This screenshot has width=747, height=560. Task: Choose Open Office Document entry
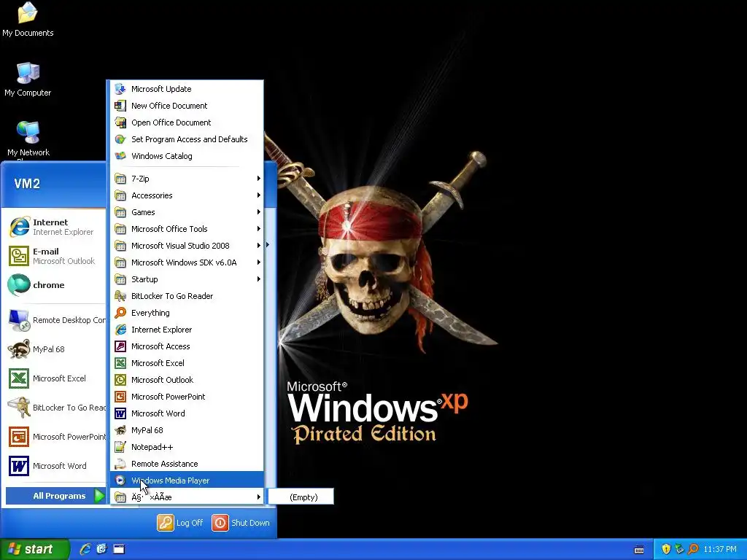(187, 122)
